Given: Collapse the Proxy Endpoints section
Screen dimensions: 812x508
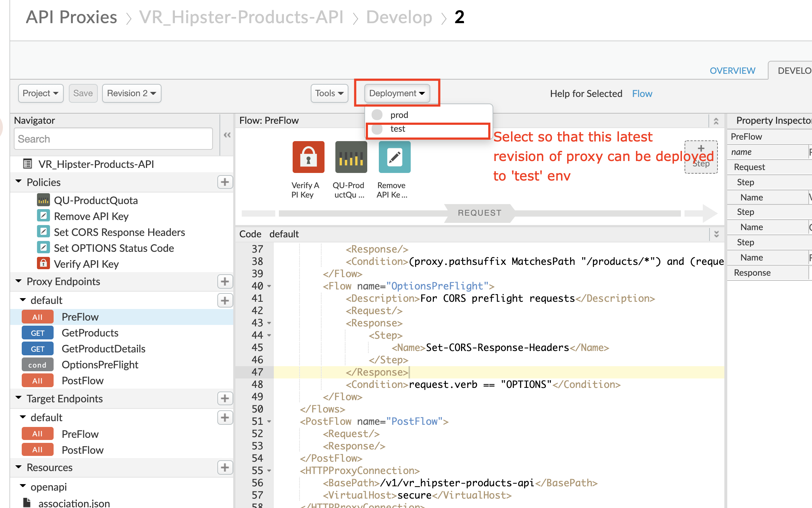Looking at the screenshot, I should (x=18, y=281).
